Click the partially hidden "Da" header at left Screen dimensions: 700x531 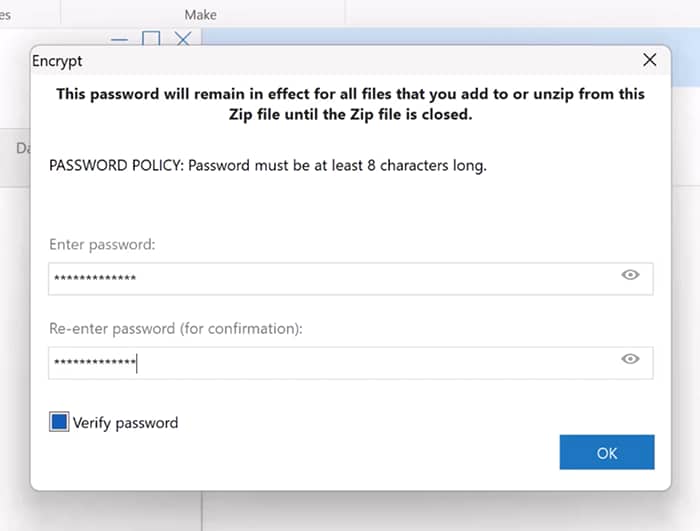(x=22, y=148)
